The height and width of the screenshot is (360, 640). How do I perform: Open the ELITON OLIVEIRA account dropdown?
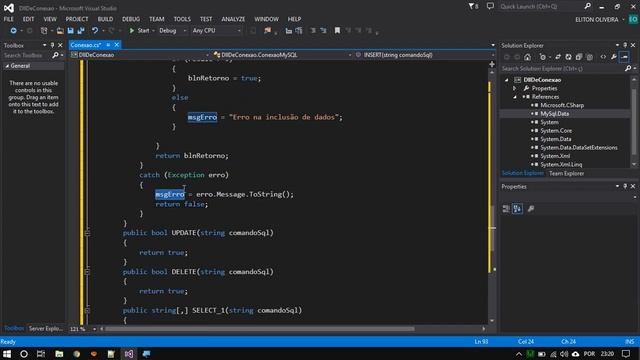click(x=599, y=20)
